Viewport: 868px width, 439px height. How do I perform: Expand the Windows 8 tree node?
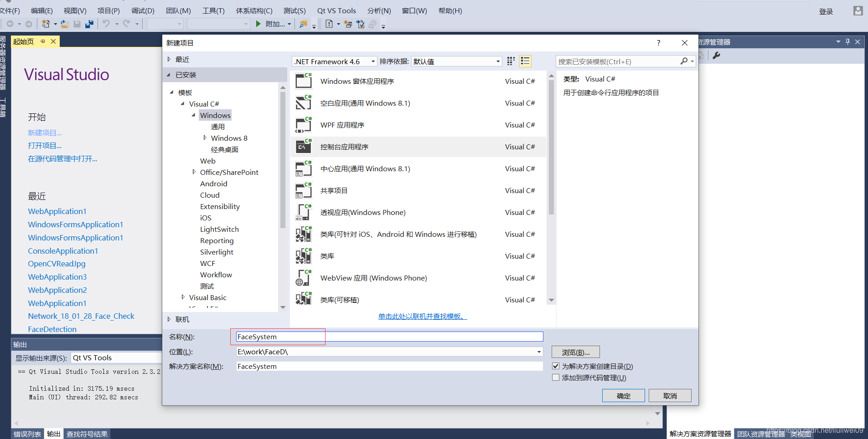[205, 138]
